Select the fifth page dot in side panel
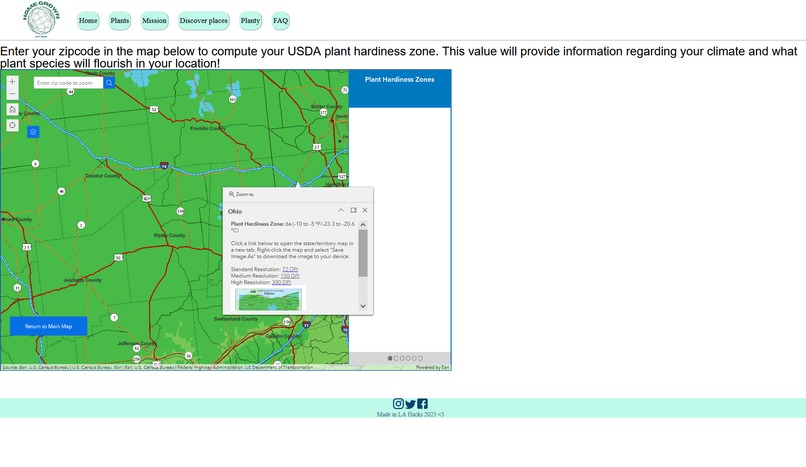Image resolution: width=806 pixels, height=467 pixels. (414, 358)
